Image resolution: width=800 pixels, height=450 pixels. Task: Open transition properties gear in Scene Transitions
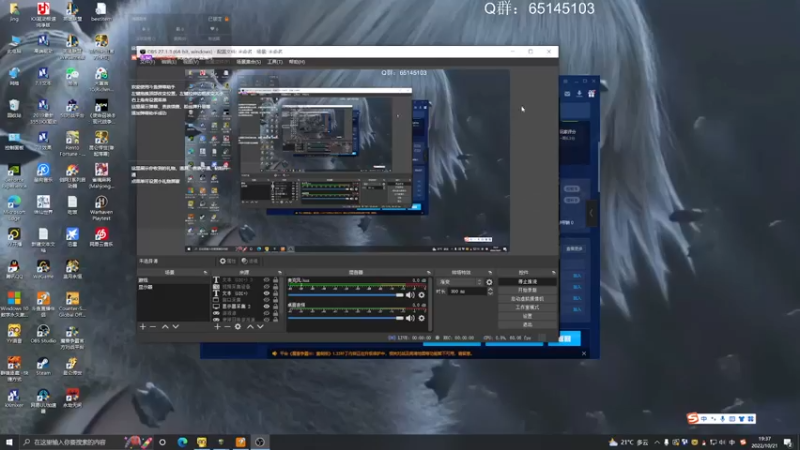[x=489, y=282]
